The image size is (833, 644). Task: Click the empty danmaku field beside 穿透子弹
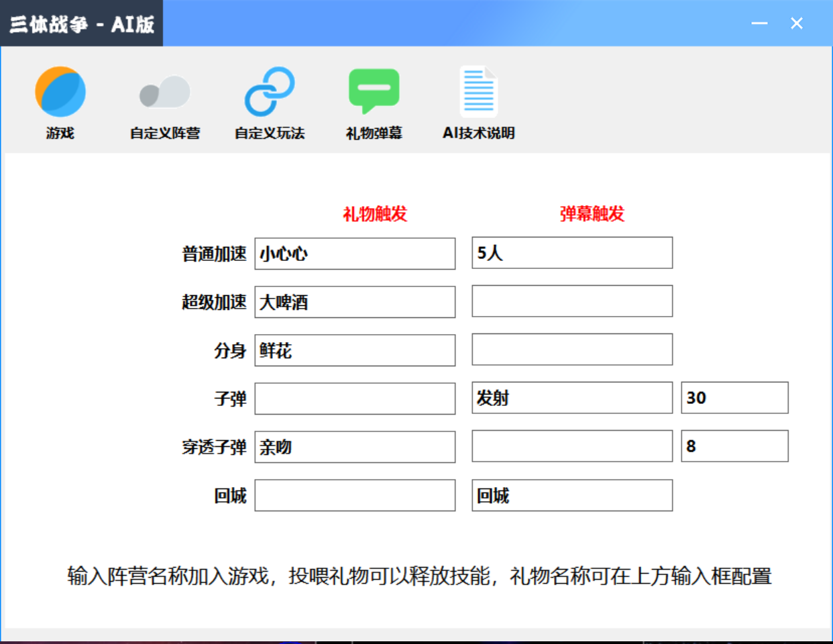coord(571,446)
